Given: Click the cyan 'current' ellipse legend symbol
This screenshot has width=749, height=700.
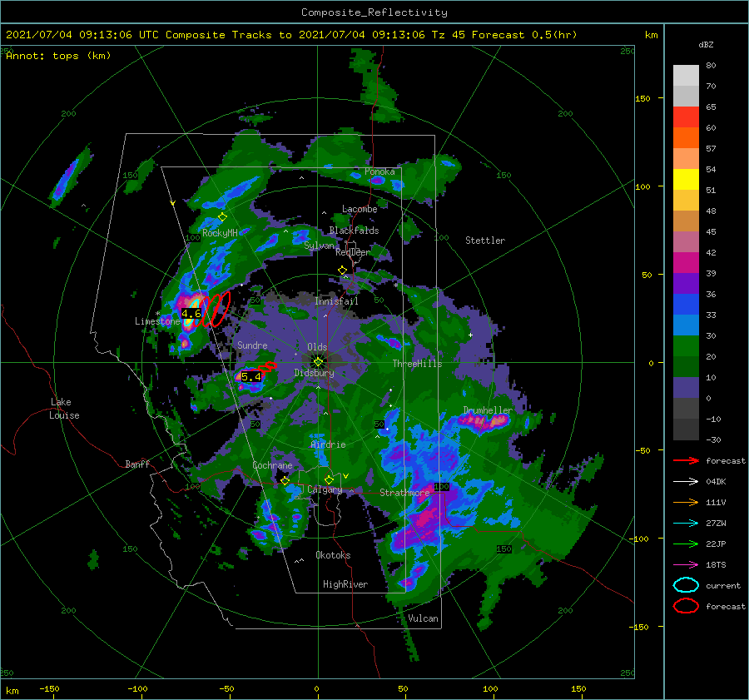Looking at the screenshot, I should [x=686, y=585].
